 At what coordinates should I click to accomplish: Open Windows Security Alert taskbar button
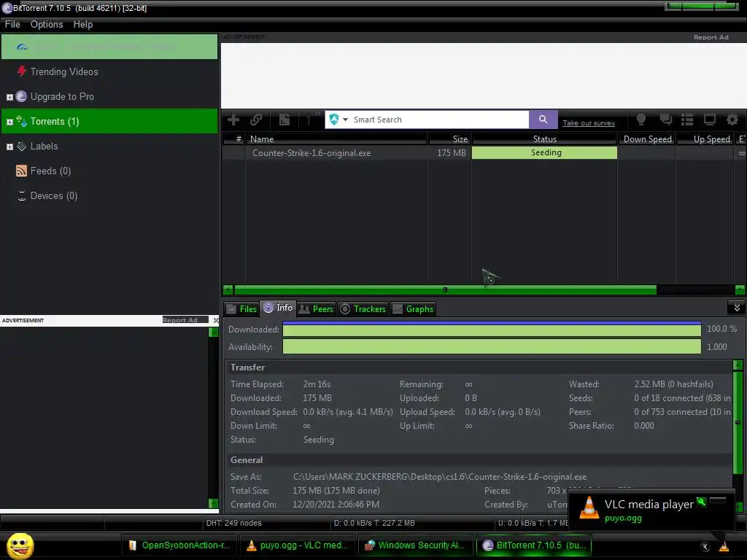click(414, 545)
